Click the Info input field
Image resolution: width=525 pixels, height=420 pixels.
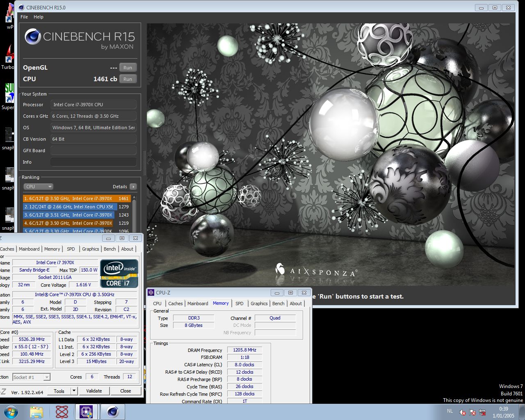pyautogui.click(x=94, y=162)
